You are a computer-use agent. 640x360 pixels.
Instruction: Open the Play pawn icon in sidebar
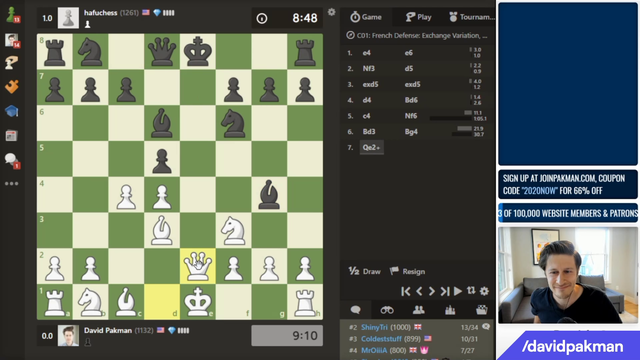[x=12, y=15]
